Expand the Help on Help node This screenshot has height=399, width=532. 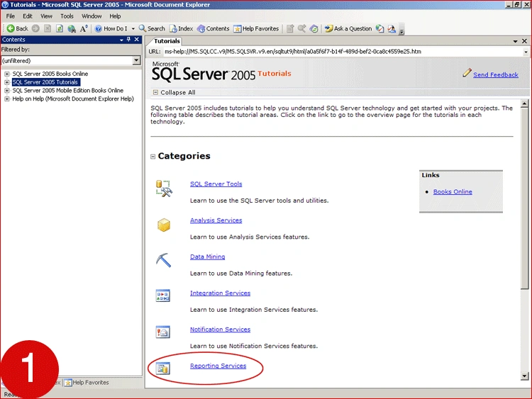(7, 99)
